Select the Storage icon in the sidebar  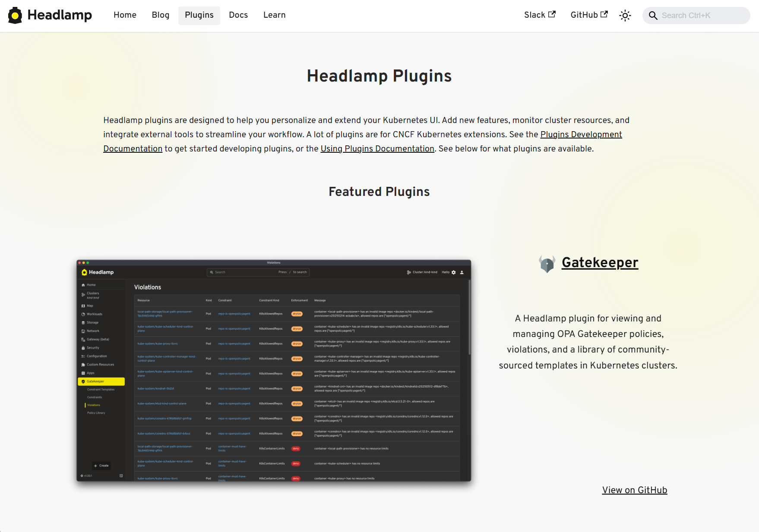click(84, 322)
